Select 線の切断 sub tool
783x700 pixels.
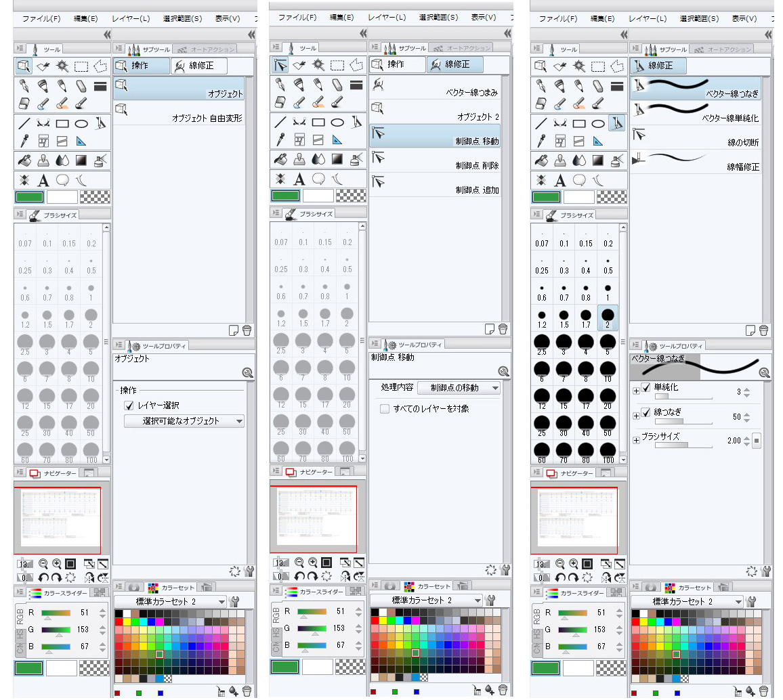click(696, 137)
